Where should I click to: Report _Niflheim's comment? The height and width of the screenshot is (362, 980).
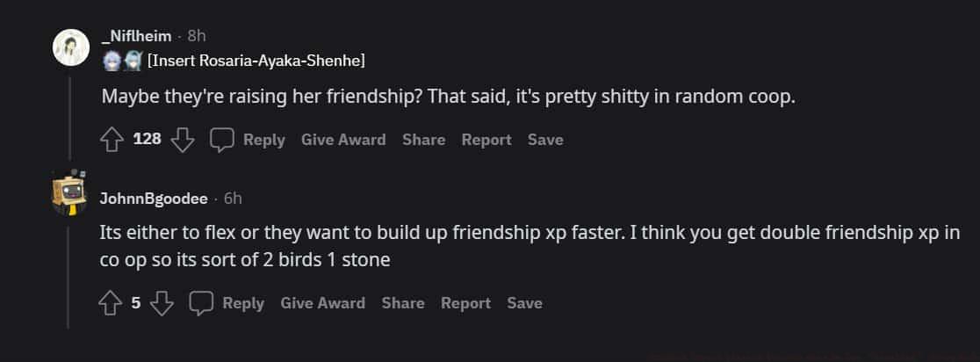[486, 140]
